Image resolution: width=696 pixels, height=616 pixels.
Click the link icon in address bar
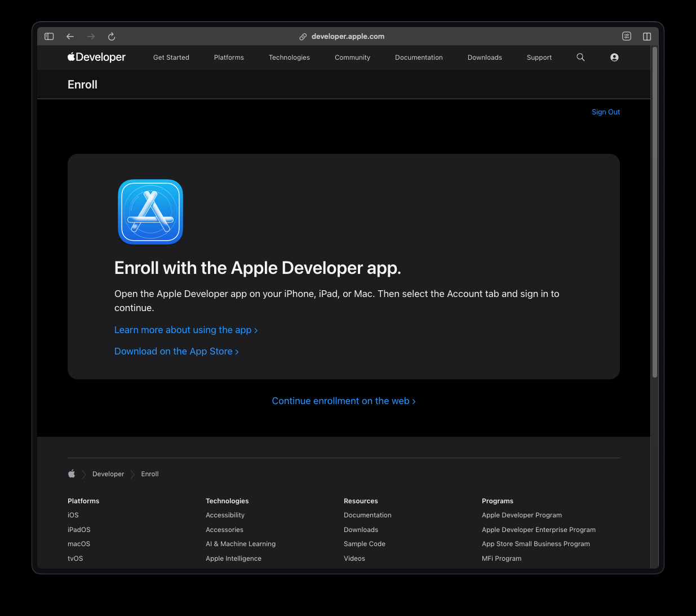[303, 37]
